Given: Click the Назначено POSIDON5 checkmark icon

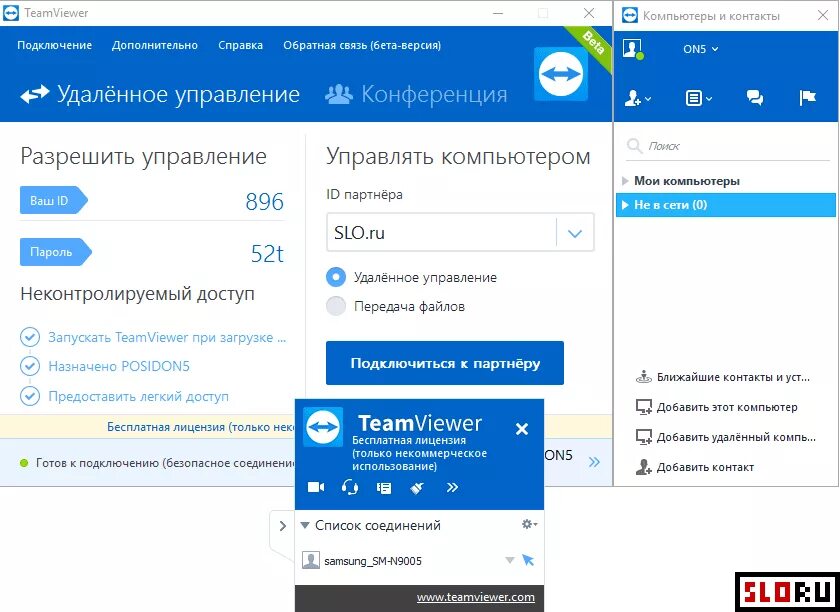Looking at the screenshot, I should (29, 366).
